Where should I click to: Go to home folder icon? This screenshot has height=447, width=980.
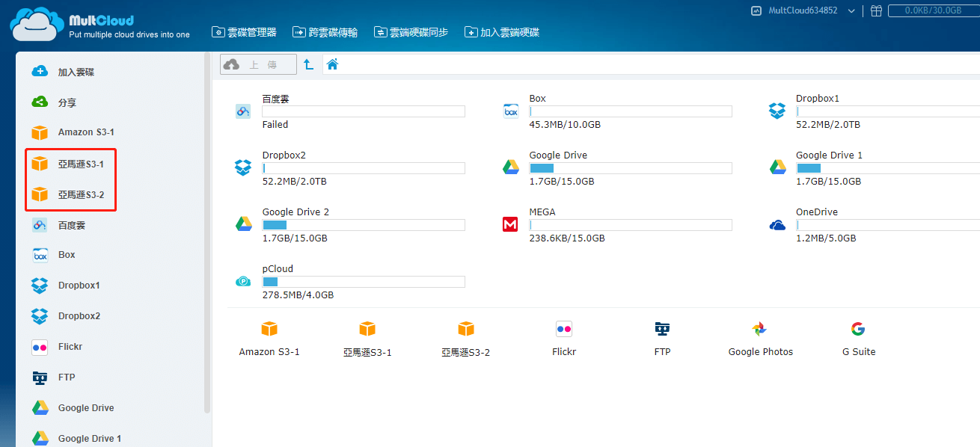click(x=333, y=64)
